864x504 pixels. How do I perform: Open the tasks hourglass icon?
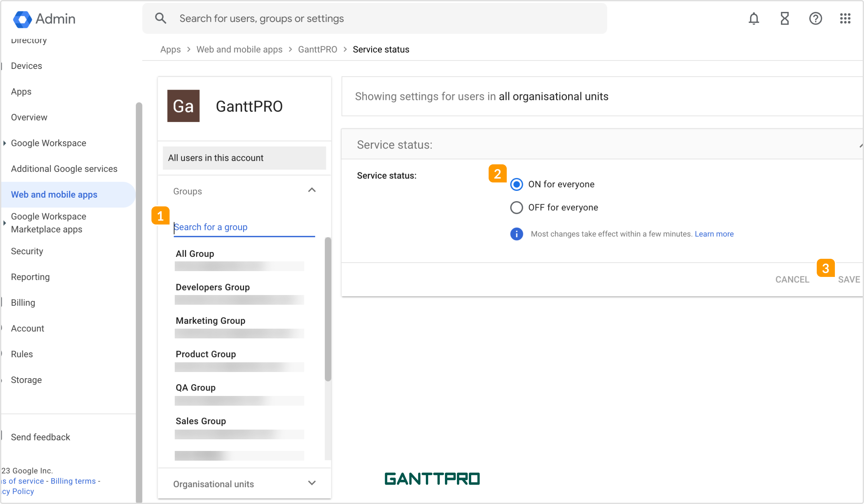(x=784, y=18)
